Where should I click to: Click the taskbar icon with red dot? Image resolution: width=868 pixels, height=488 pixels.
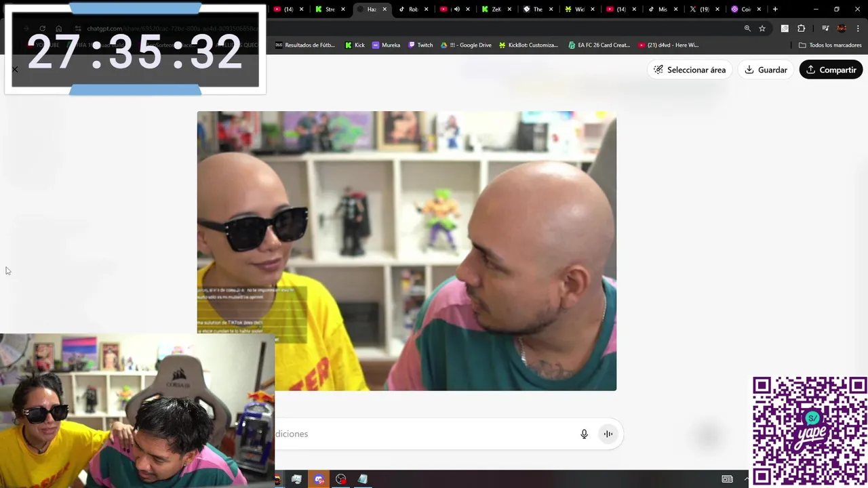pos(341,479)
